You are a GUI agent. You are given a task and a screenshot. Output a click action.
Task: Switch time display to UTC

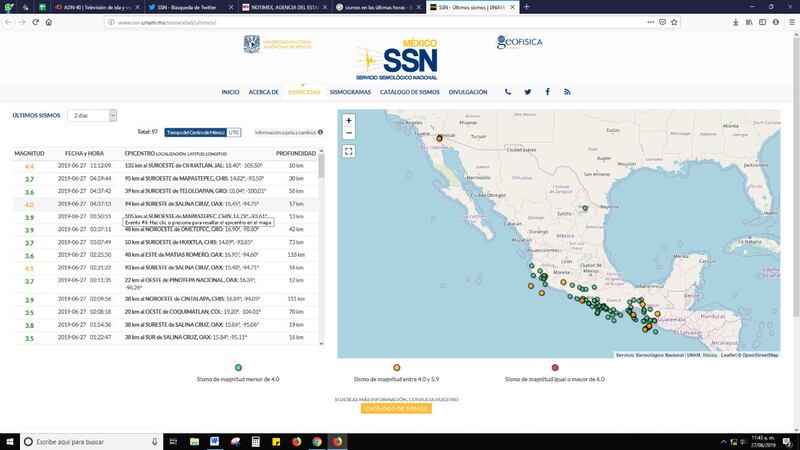[x=234, y=132]
